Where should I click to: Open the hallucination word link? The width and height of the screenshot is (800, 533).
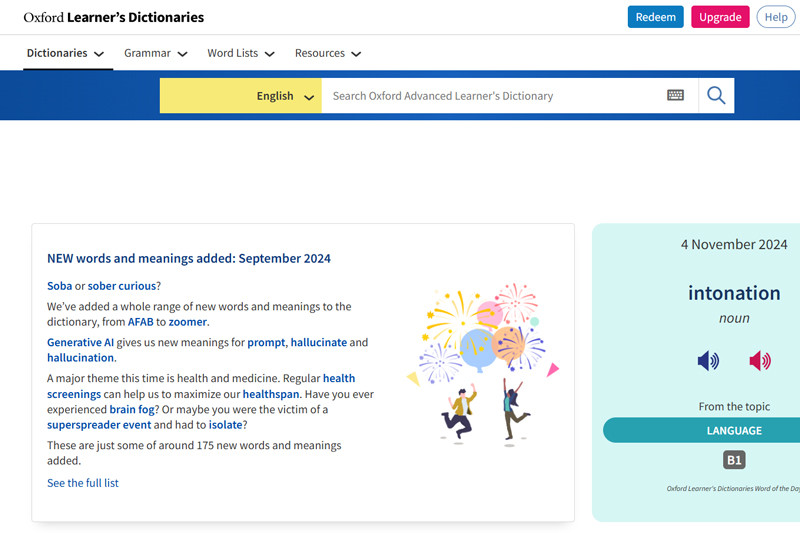pos(81,358)
